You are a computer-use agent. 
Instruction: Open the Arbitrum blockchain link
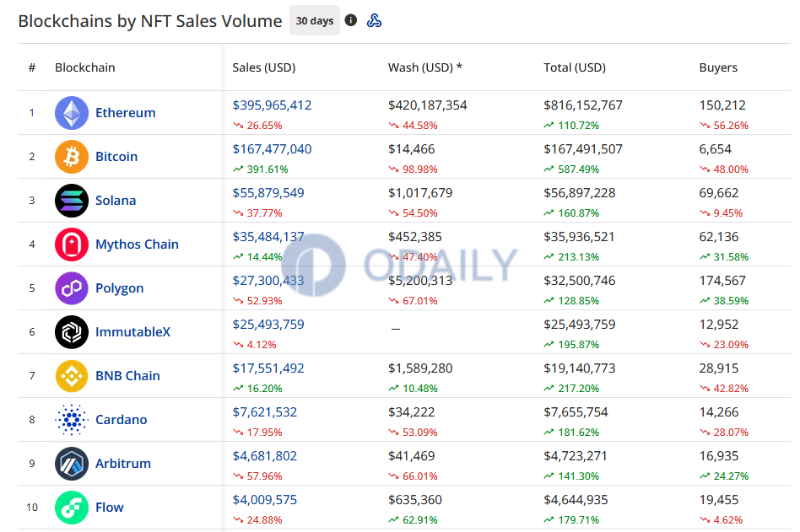tap(123, 463)
